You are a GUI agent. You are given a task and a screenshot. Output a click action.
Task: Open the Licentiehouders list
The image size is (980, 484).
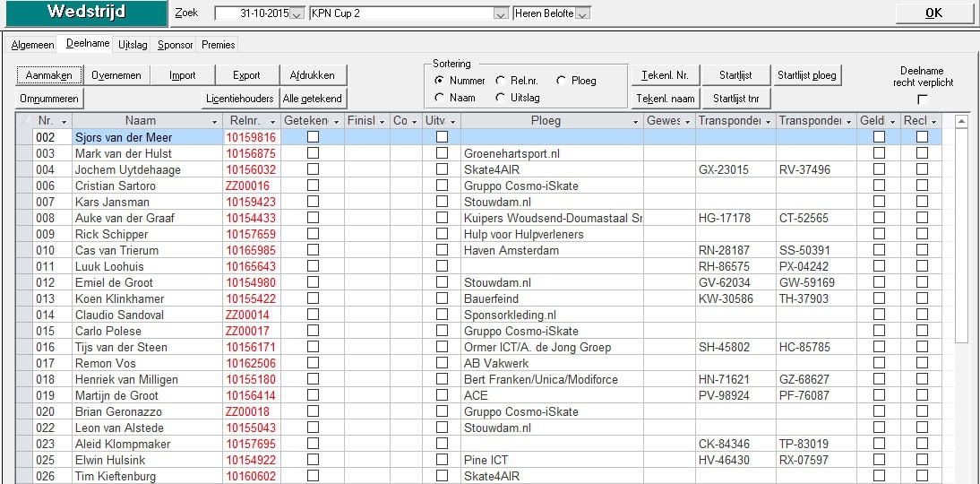(240, 99)
